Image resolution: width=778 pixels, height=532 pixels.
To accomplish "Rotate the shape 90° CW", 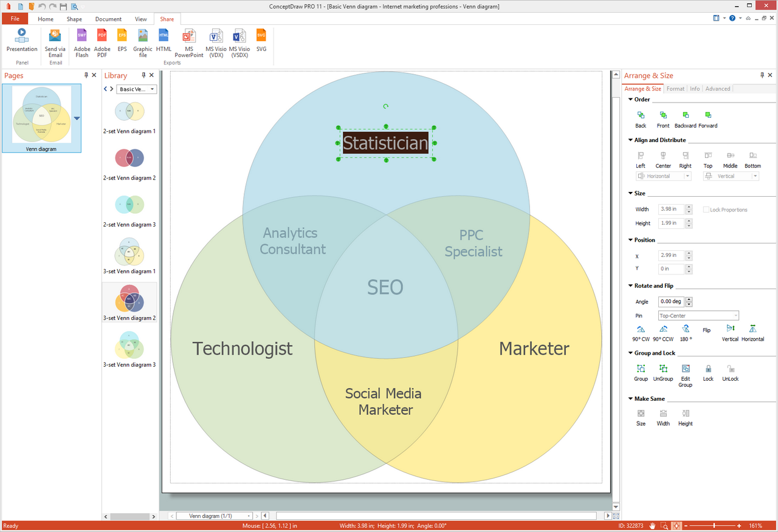I will [641, 332].
